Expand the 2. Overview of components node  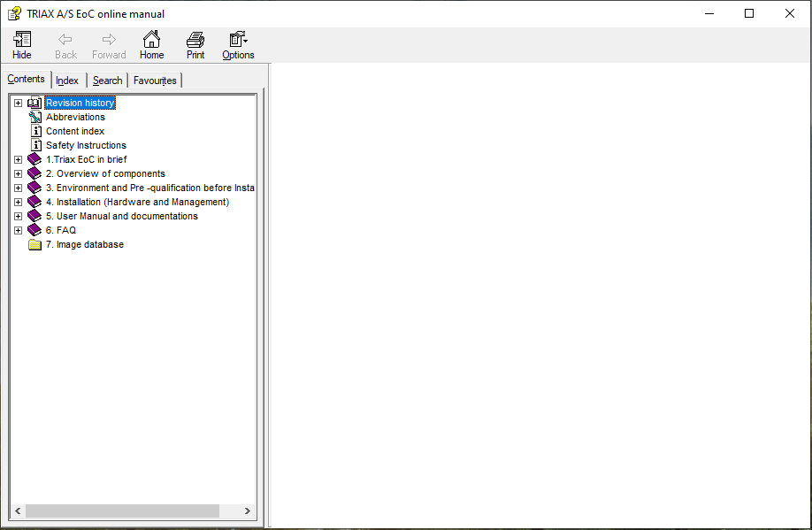18,173
